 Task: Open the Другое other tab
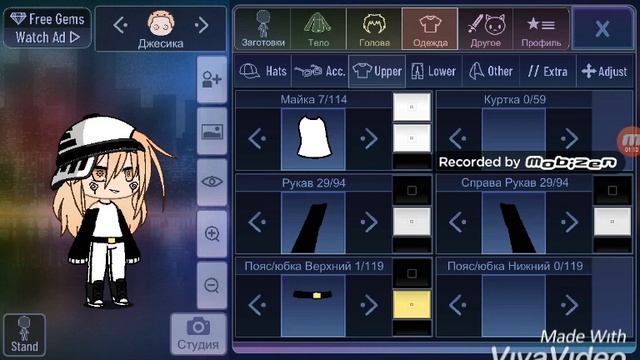pos(486,29)
